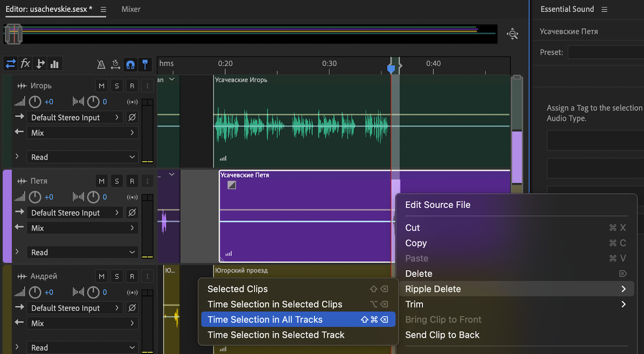This screenshot has height=354, width=644.
Task: Open the Read automation dropdown on Игорь
Action: [82, 157]
